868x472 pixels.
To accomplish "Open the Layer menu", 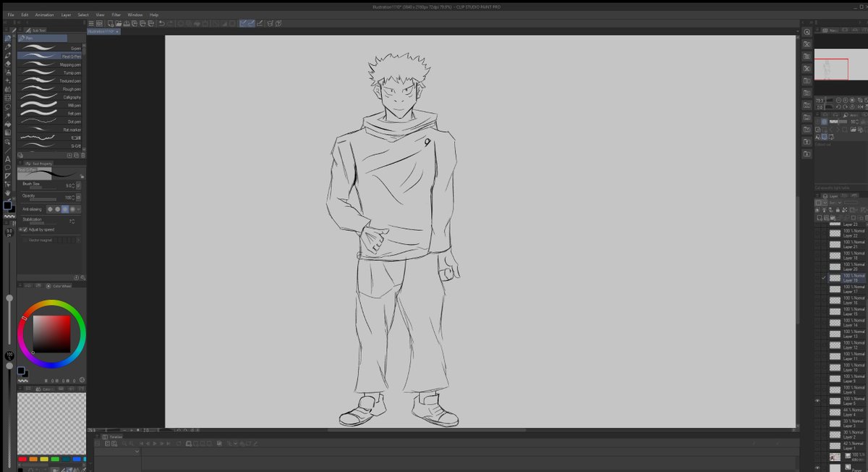I will [66, 14].
